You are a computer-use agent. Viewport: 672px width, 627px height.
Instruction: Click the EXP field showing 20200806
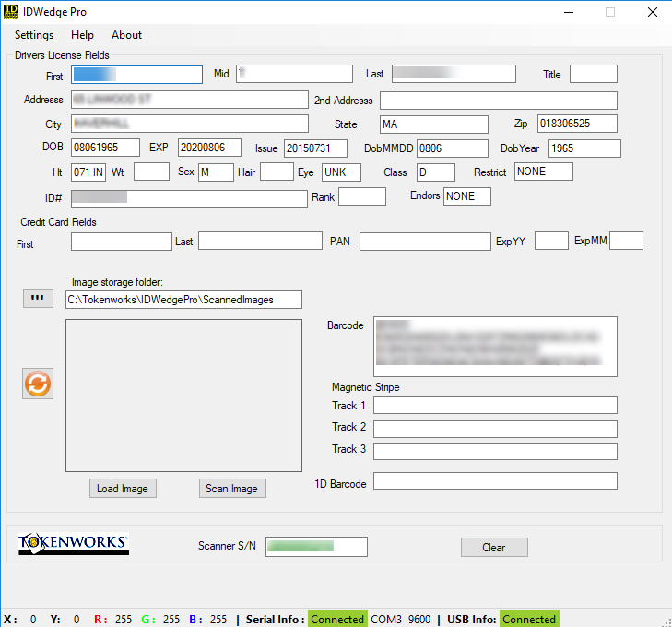coord(209,148)
